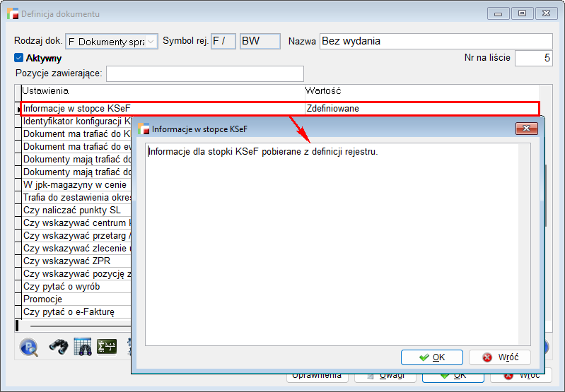
Task: Click the Symbol rej. BW field
Action: click(x=260, y=42)
